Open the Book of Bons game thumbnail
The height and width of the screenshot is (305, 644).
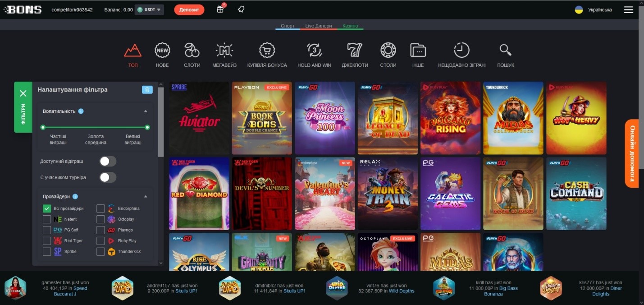point(262,118)
